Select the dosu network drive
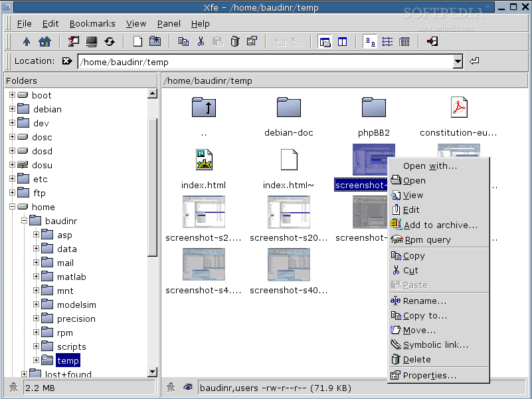This screenshot has width=532, height=399. (x=42, y=165)
